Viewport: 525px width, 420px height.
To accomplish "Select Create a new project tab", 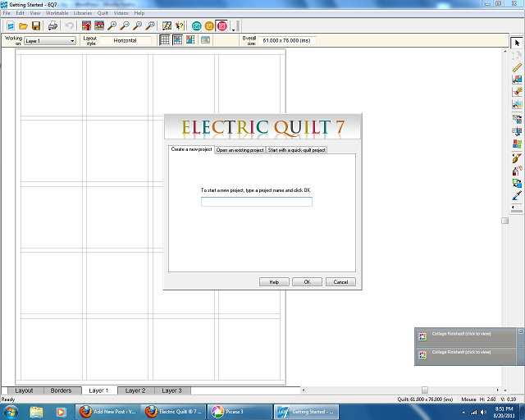I will coord(191,149).
